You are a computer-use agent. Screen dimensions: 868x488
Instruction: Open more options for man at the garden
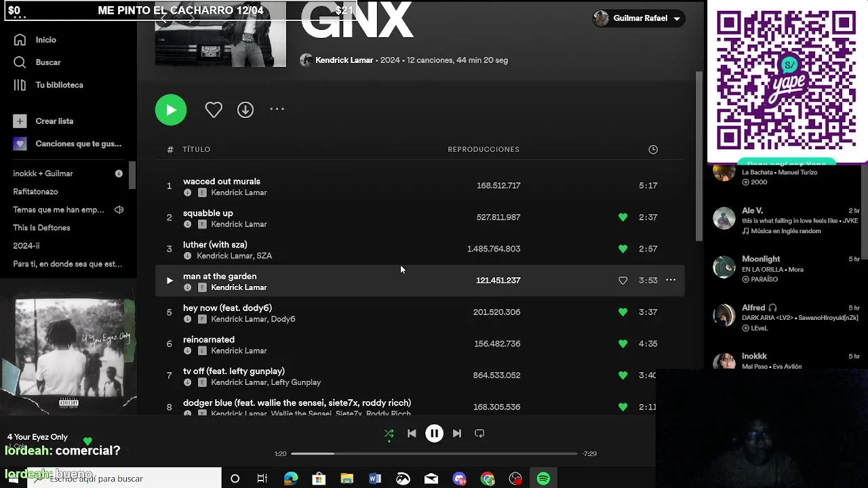671,280
